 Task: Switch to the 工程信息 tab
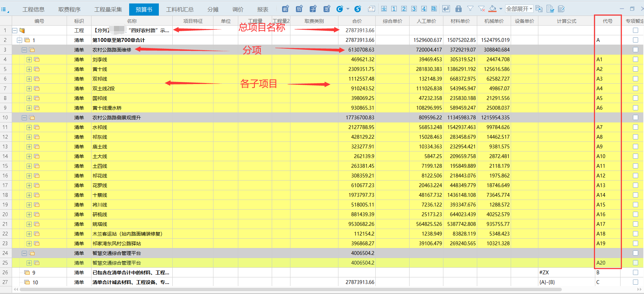(33, 9)
